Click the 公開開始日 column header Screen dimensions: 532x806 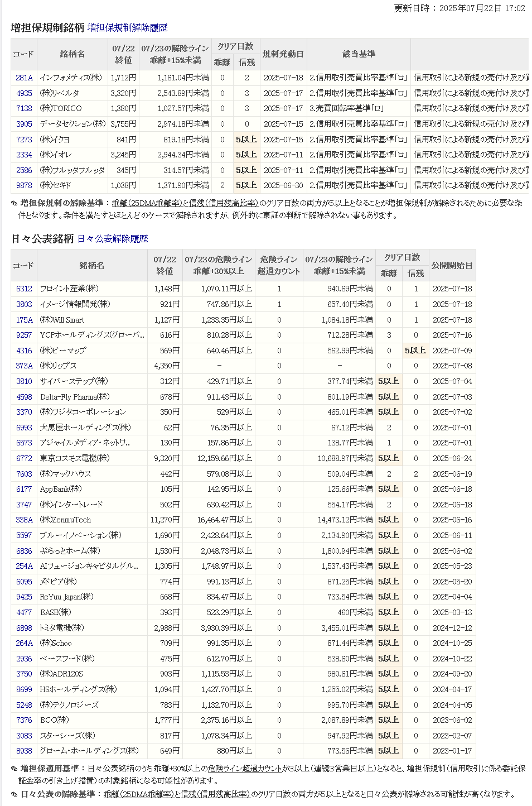pyautogui.click(x=452, y=266)
